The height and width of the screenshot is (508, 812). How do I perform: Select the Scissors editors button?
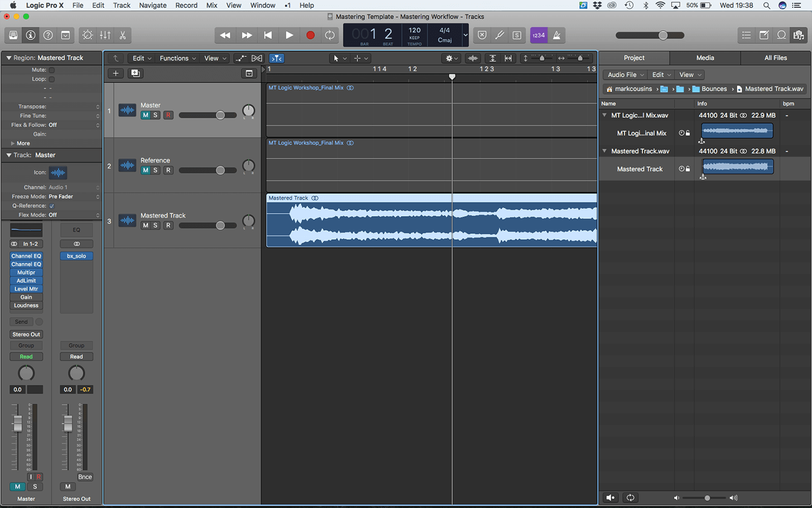click(123, 35)
